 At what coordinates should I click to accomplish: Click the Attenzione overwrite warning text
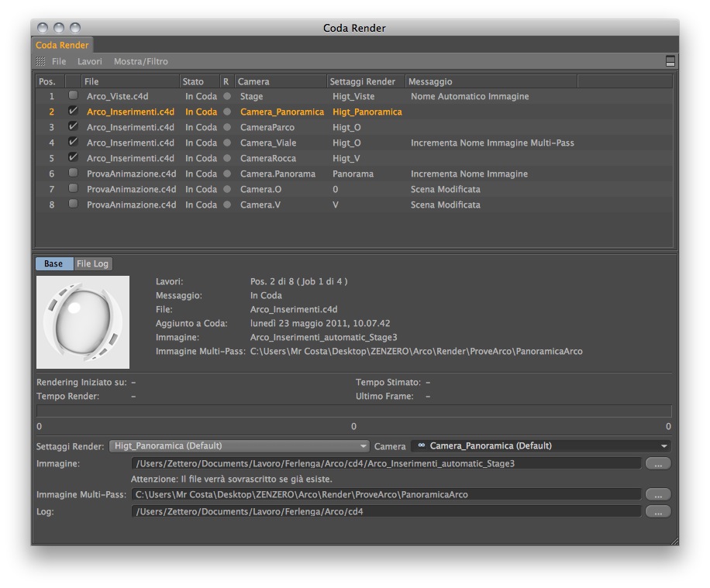tap(232, 479)
